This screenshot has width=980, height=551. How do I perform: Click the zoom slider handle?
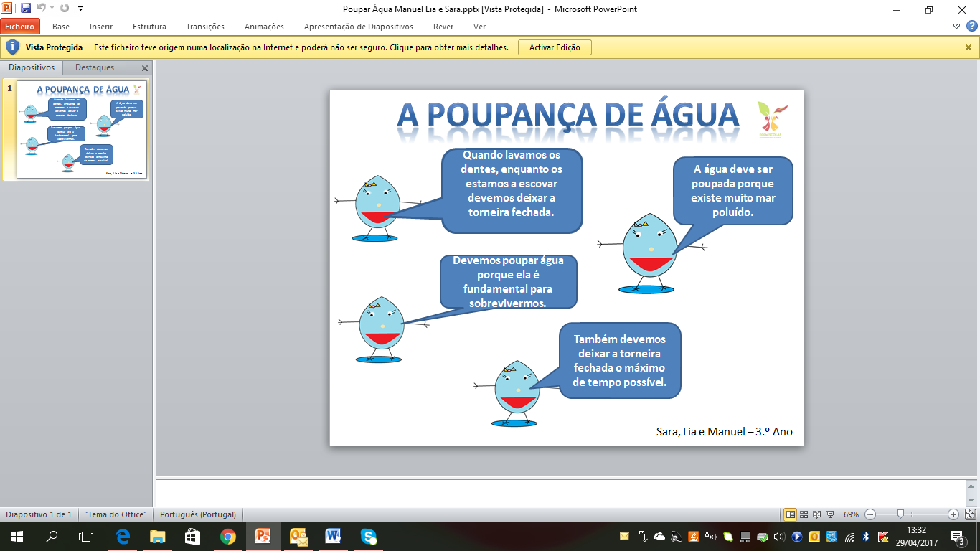coord(900,514)
